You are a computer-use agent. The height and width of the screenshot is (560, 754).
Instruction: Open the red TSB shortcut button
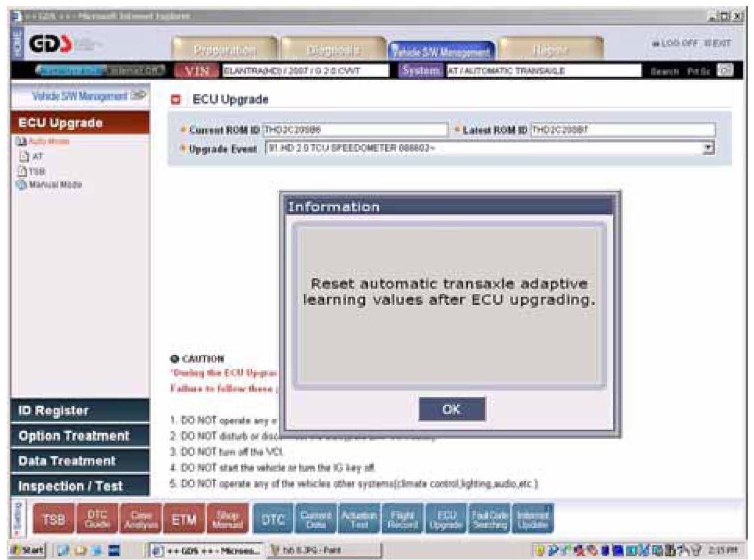pyautogui.click(x=54, y=519)
